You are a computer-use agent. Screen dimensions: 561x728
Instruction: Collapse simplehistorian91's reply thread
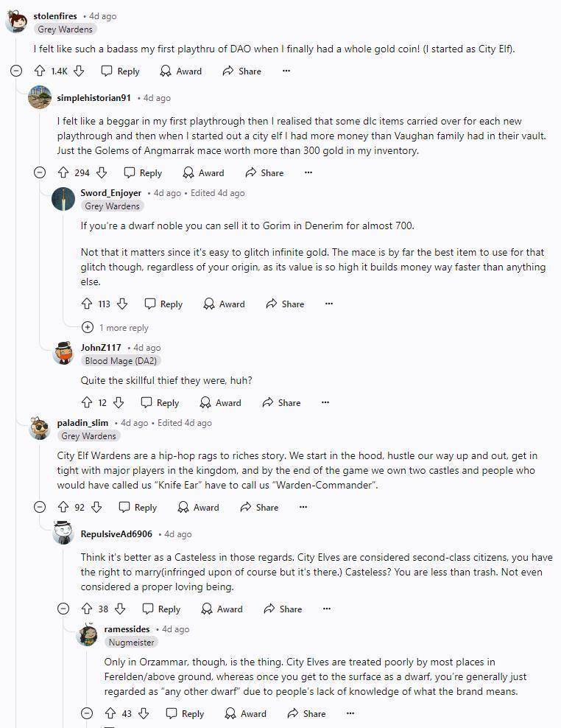(40, 172)
